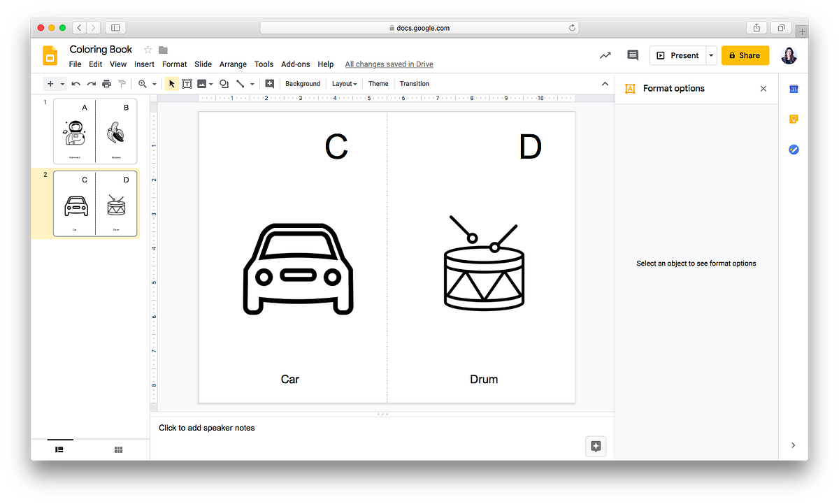This screenshot has height=504, width=839.
Task: Switch to filmstrip view of slides
Action: tap(59, 450)
